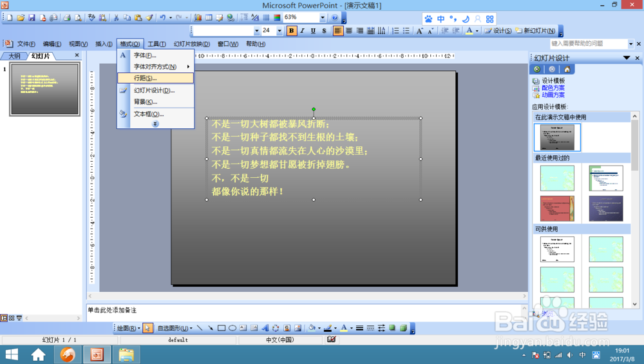This screenshot has width=644, height=364.
Task: Increase font size with the large A icon
Action: click(419, 31)
